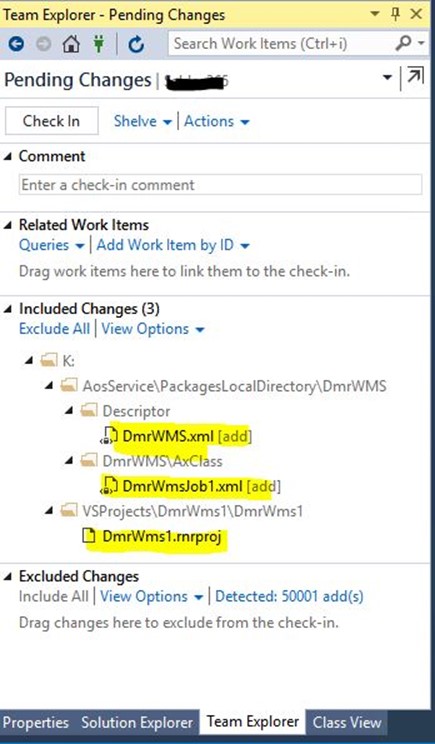Viewport: 435px width, 744px height.
Task: Collapse the Comment section
Action: [x=8, y=156]
